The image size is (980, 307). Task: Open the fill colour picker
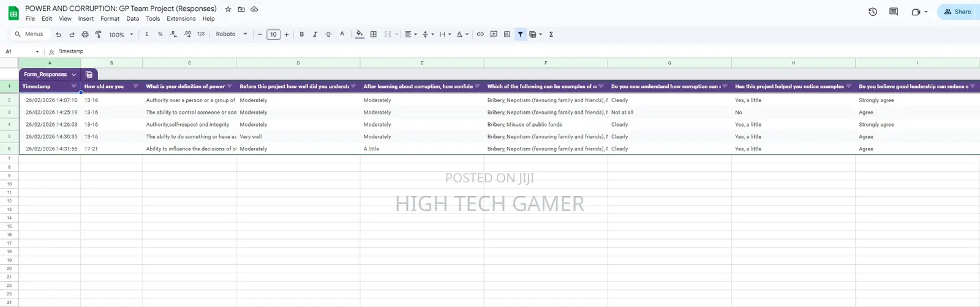click(x=360, y=34)
